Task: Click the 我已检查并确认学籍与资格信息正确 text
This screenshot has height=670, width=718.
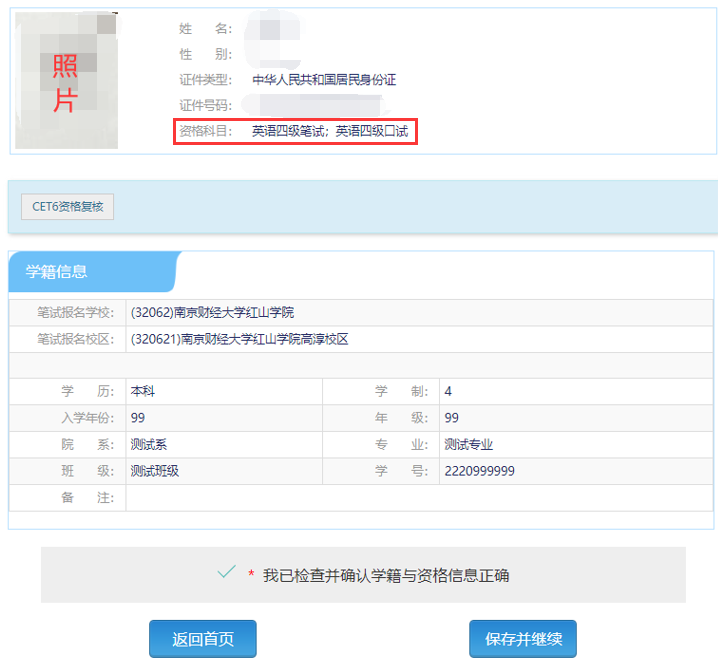Action: coord(386,575)
